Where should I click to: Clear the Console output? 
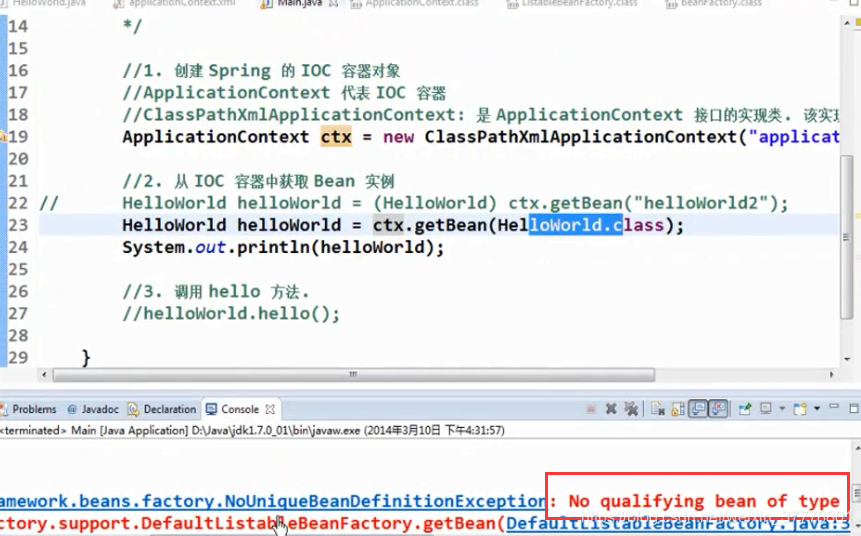tap(658, 409)
